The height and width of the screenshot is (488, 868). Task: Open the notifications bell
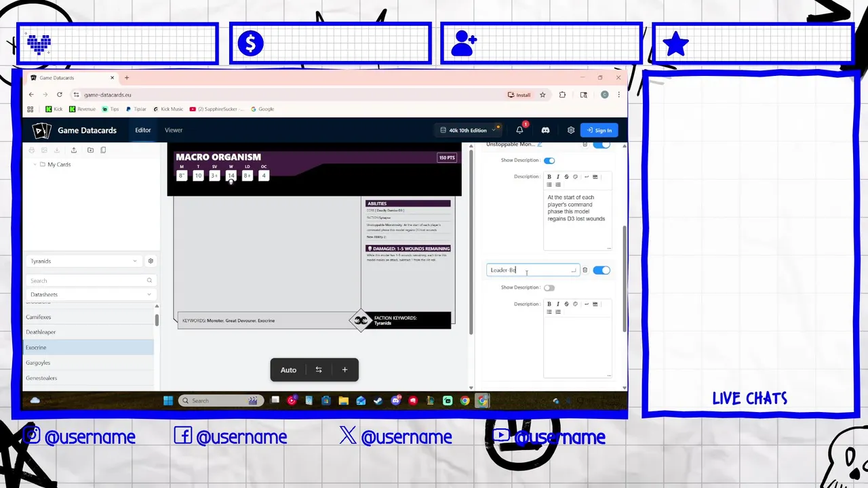click(x=519, y=130)
